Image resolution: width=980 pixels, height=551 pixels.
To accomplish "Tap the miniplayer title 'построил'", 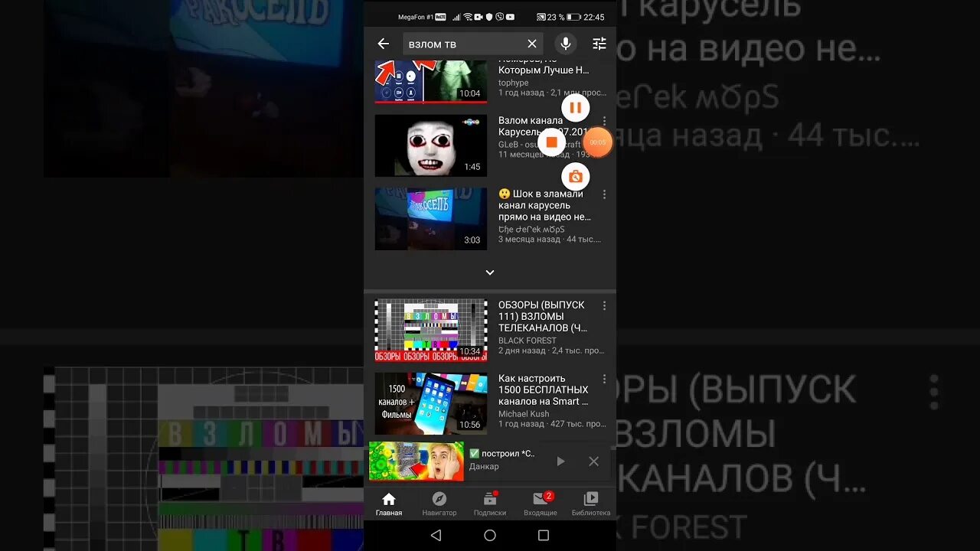I will [501, 454].
